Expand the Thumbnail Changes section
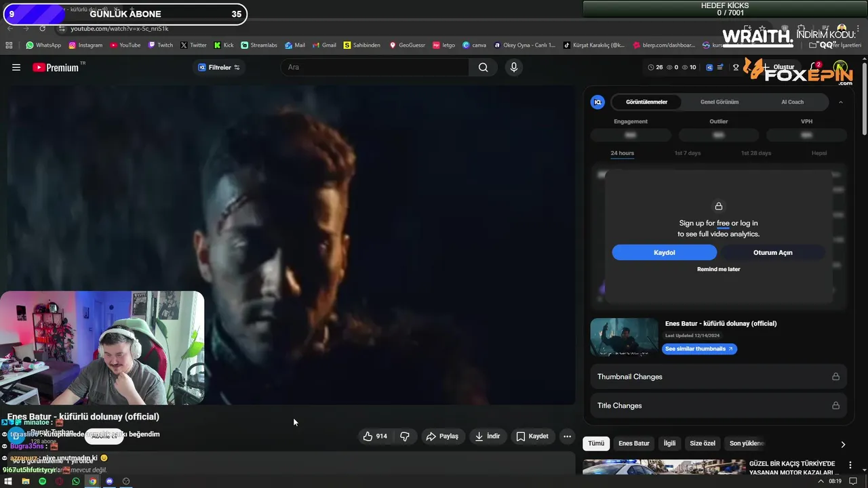This screenshot has height=488, width=868. [719, 377]
